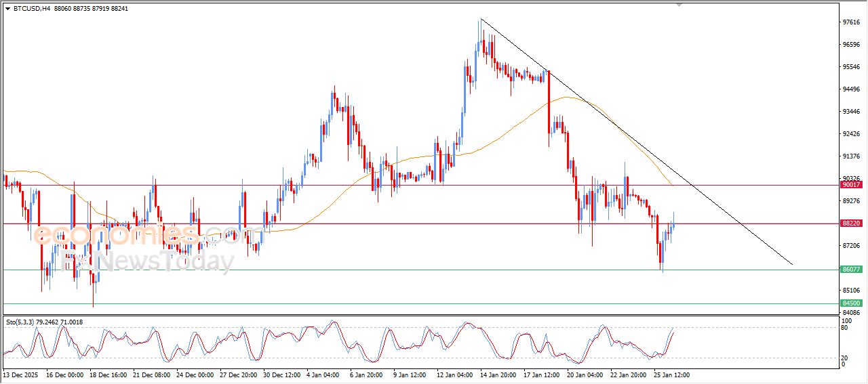Select the green 86077 price level tag

(x=851, y=270)
